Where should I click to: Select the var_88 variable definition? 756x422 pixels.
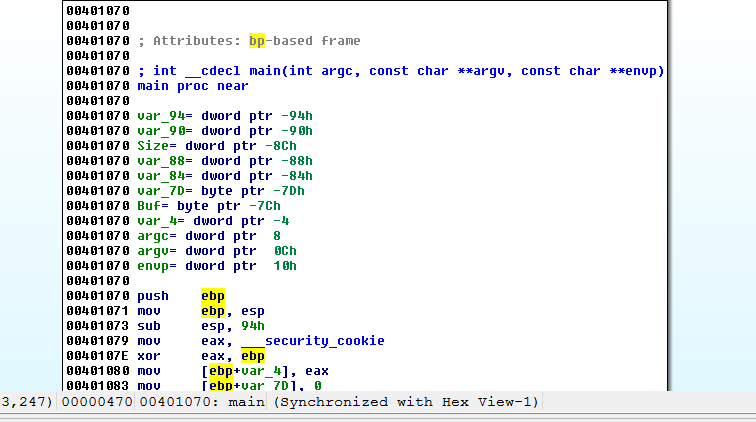click(x=155, y=161)
